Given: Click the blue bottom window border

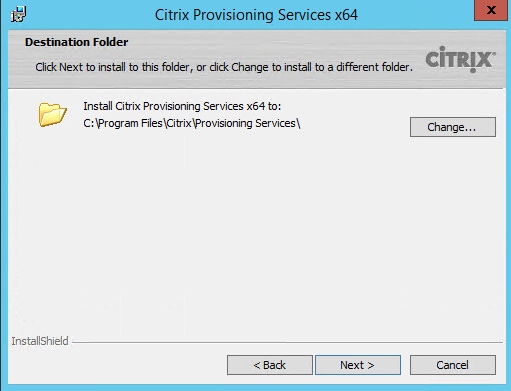Looking at the screenshot, I should pos(255,388).
